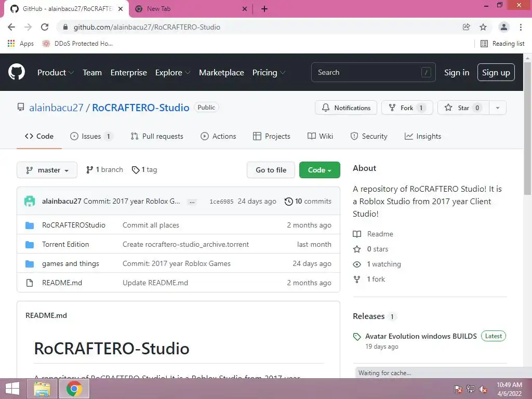The image size is (532, 399).
Task: Click the Go to file button
Action: point(271,170)
